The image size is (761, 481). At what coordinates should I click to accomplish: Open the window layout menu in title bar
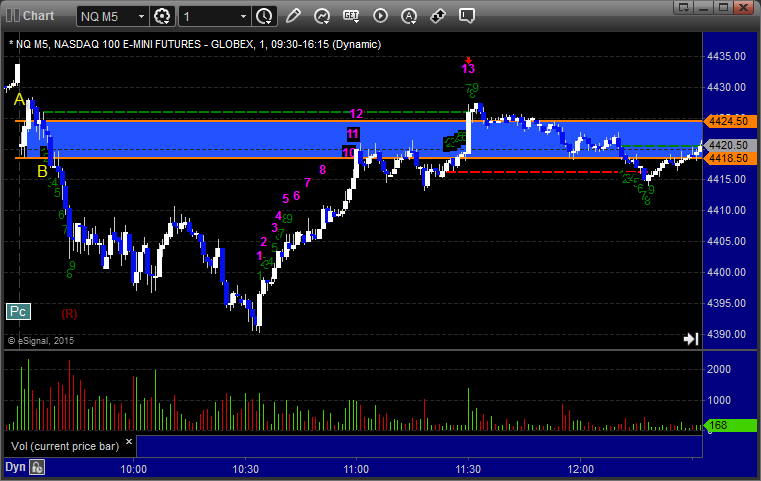tap(684, 7)
